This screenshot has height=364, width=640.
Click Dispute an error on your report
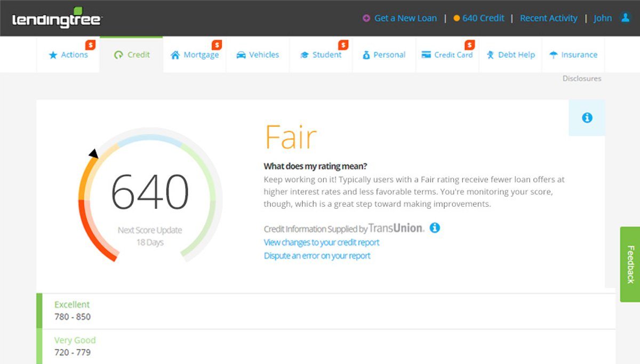[317, 256]
